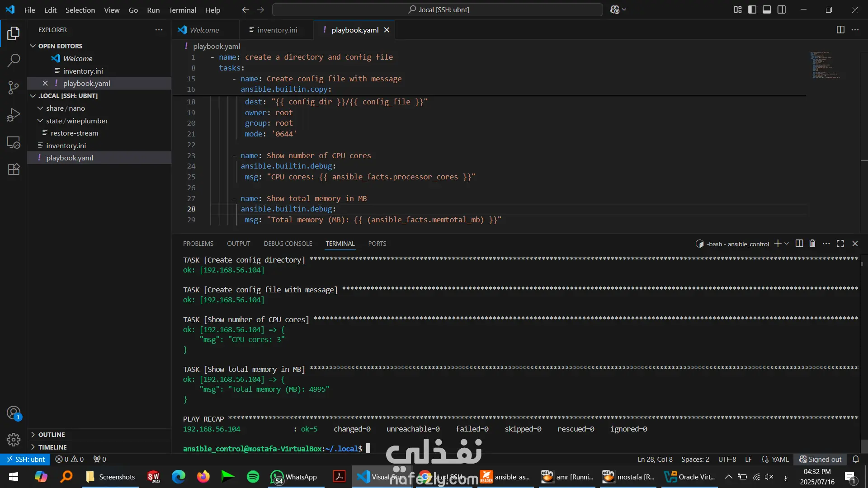Click the YAML language mode button
This screenshot has height=488, width=868.
[x=780, y=459]
